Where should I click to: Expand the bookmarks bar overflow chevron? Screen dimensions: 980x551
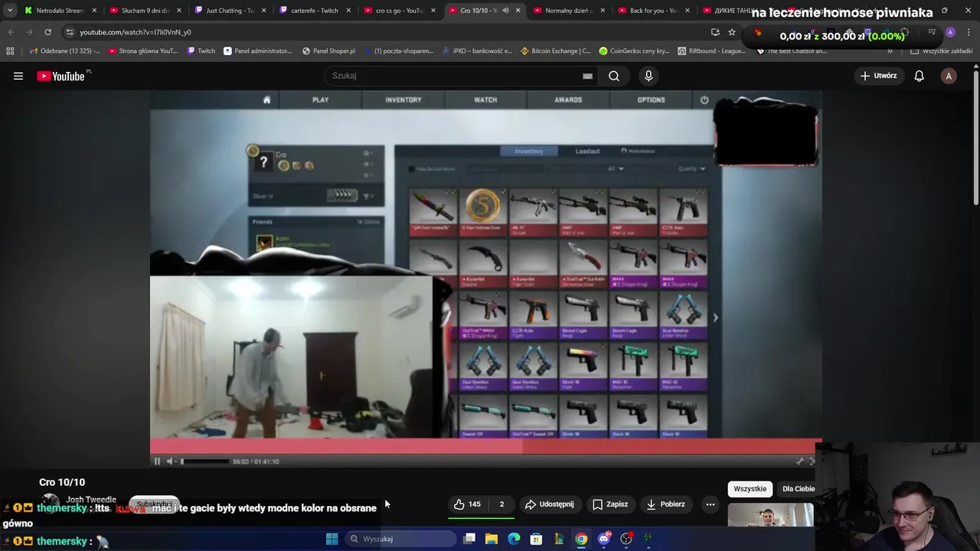point(890,51)
